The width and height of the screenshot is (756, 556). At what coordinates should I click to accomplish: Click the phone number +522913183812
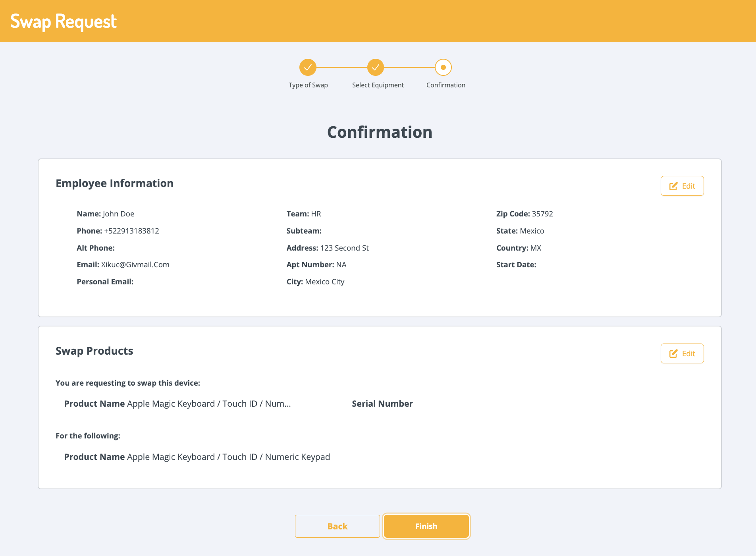131,231
